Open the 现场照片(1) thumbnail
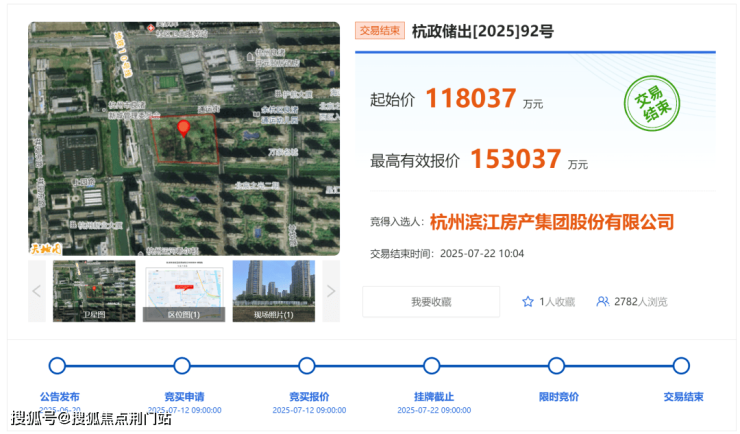The width and height of the screenshot is (740, 434). (x=273, y=291)
